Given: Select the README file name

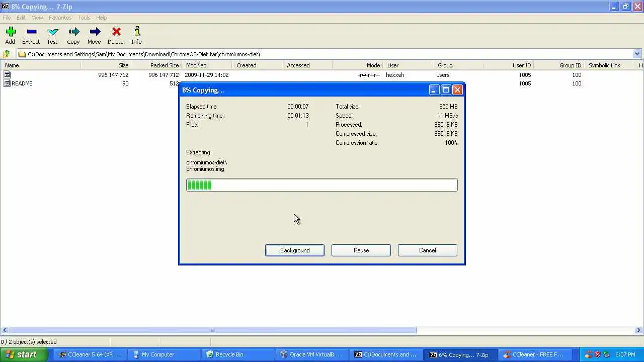Looking at the screenshot, I should [x=22, y=83].
